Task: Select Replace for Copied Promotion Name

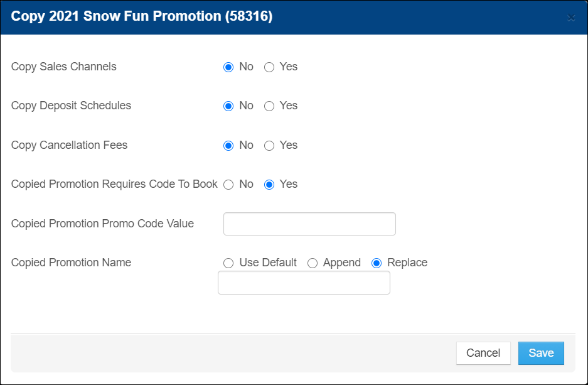Action: [x=377, y=263]
